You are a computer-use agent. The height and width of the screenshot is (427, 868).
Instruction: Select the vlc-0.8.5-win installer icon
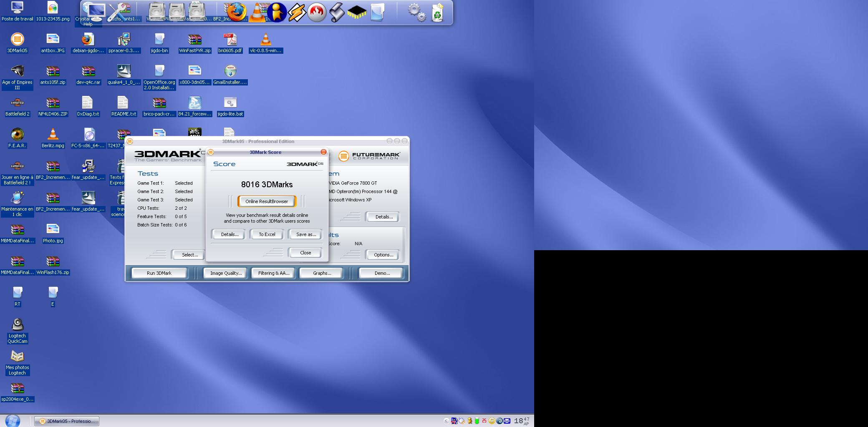(x=265, y=43)
